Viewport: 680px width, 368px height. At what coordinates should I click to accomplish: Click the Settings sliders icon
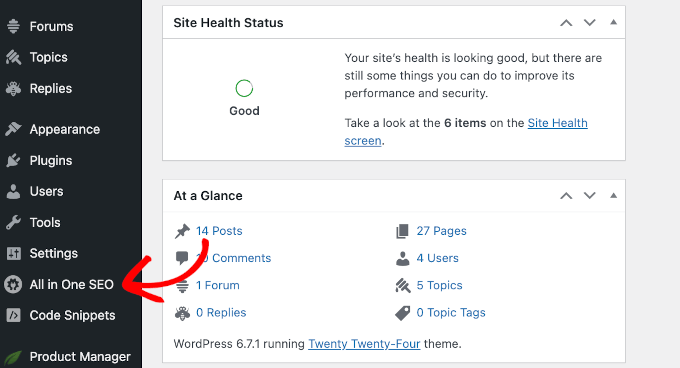click(x=13, y=253)
